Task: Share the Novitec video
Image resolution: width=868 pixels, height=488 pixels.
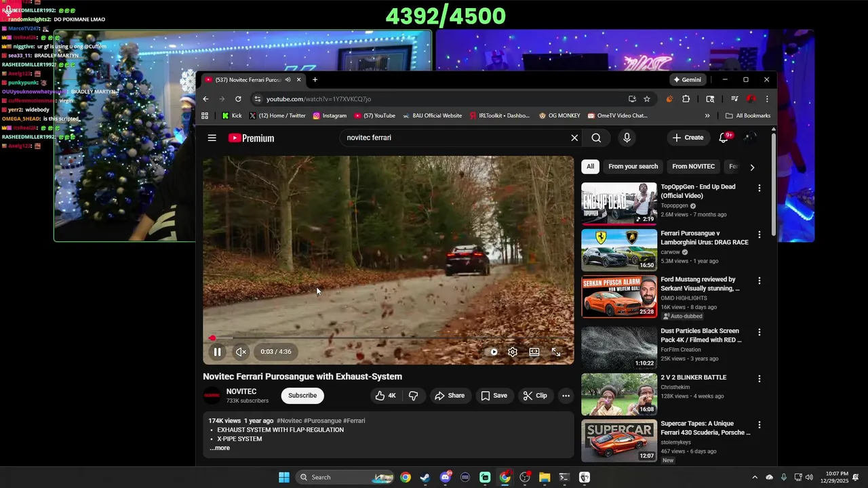Action: (x=450, y=396)
